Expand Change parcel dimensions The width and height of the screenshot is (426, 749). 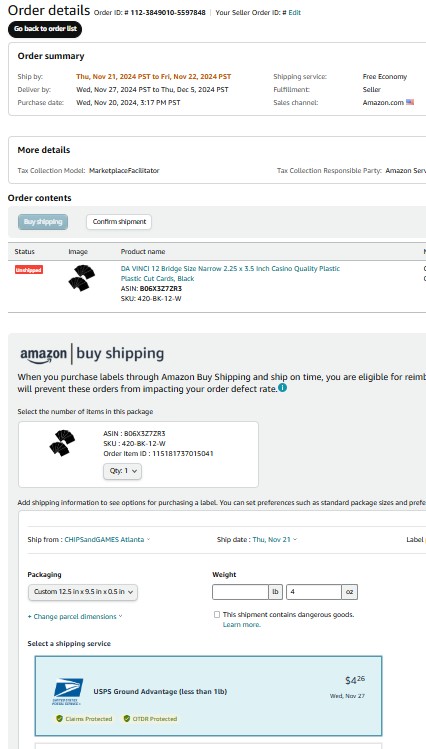tap(75, 617)
